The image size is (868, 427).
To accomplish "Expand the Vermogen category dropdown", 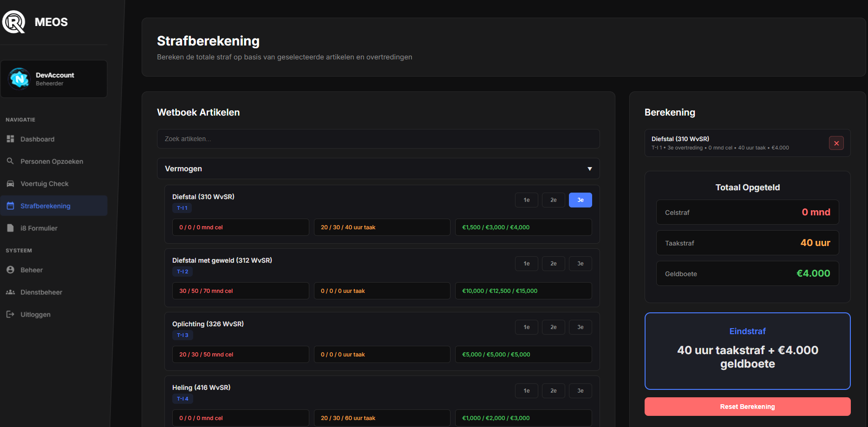I will pyautogui.click(x=378, y=168).
